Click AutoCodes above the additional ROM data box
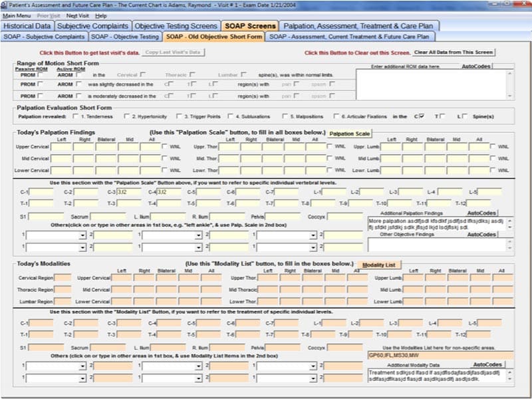The image size is (532, 399). 476,66
